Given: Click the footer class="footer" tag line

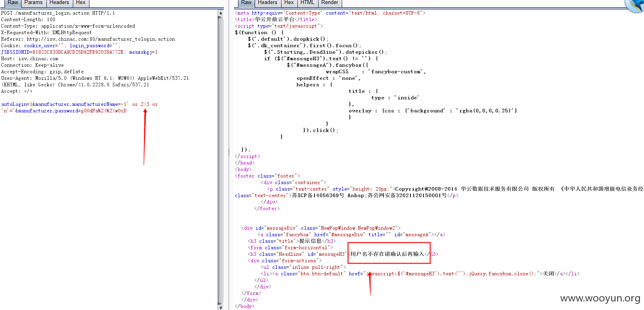Looking at the screenshot, I should point(267,176).
